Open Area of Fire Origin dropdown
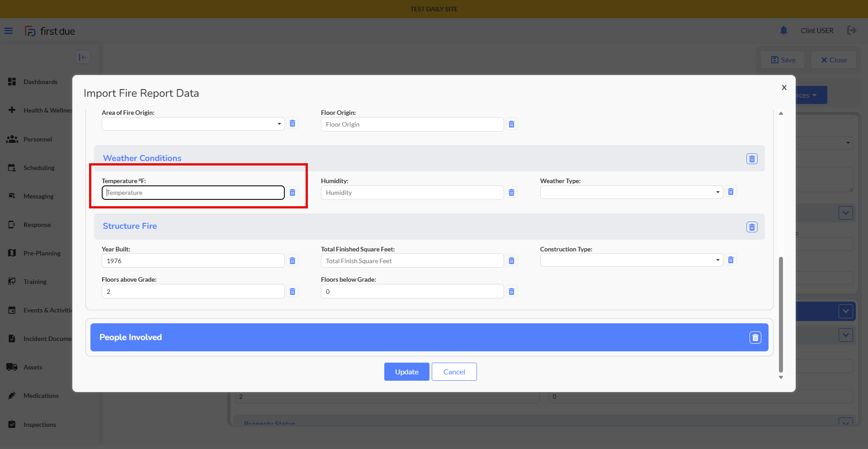The height and width of the screenshot is (449, 868). [x=193, y=124]
